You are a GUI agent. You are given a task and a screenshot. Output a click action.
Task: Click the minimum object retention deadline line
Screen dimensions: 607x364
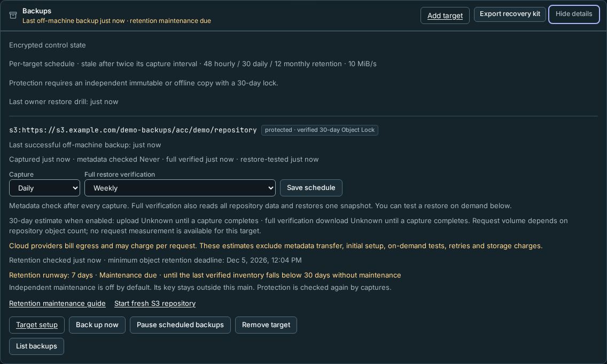click(155, 260)
